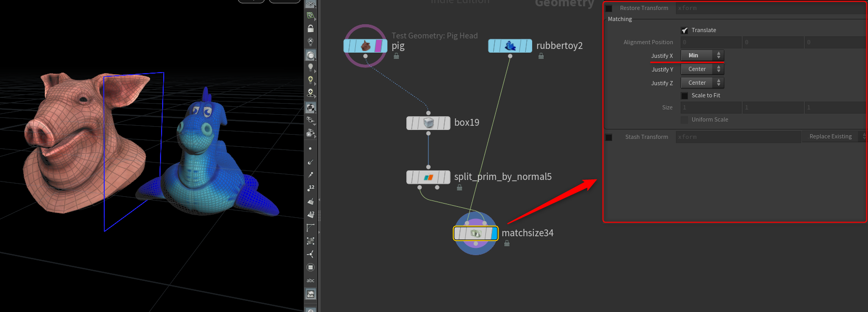
Task: Open the Justify X dropdown set to Min
Action: (x=702, y=55)
